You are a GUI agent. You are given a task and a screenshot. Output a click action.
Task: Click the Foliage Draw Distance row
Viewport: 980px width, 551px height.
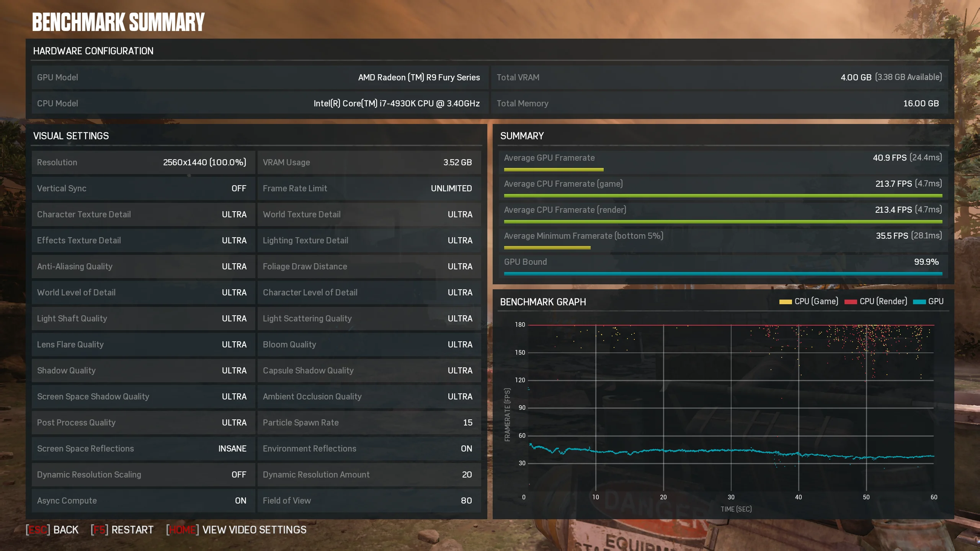click(369, 266)
